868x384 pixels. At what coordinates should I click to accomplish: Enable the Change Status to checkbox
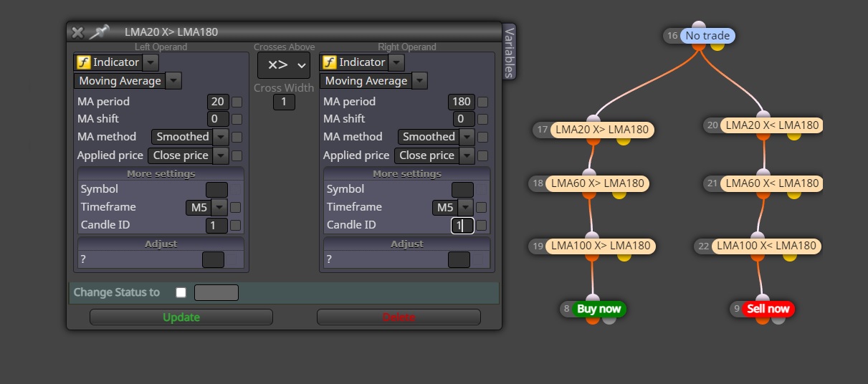(181, 292)
